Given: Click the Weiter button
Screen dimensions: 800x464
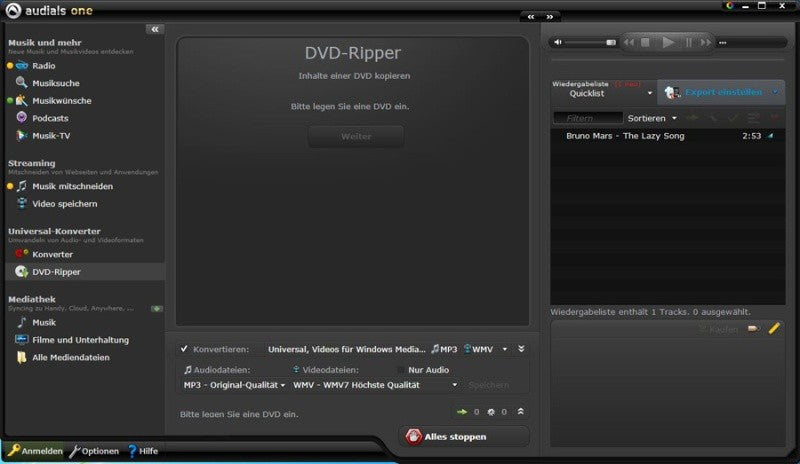Looking at the screenshot, I should 356,136.
